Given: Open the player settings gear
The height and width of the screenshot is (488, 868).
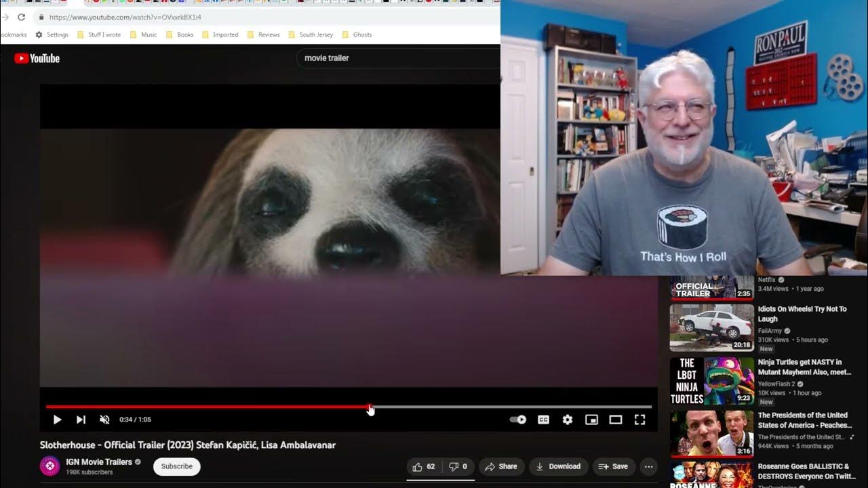Looking at the screenshot, I should (x=568, y=420).
